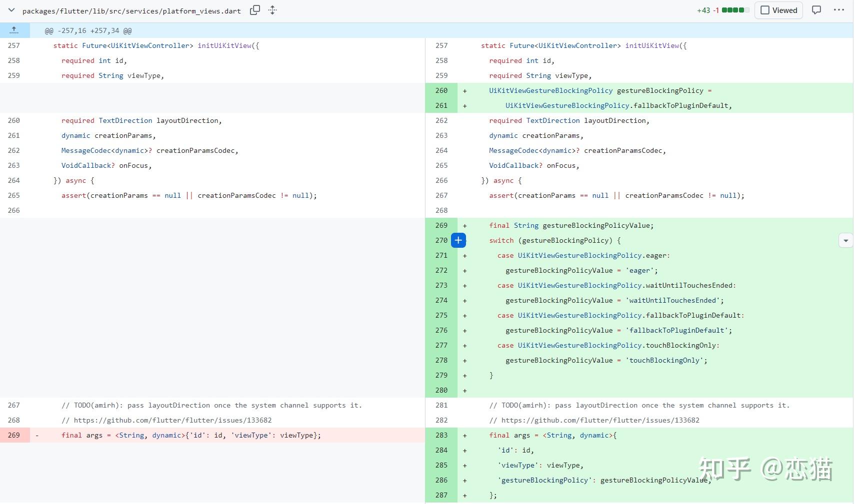The height and width of the screenshot is (504, 855).
Task: Click left-side TODO(amirh) comment line 267
Action: 211,405
